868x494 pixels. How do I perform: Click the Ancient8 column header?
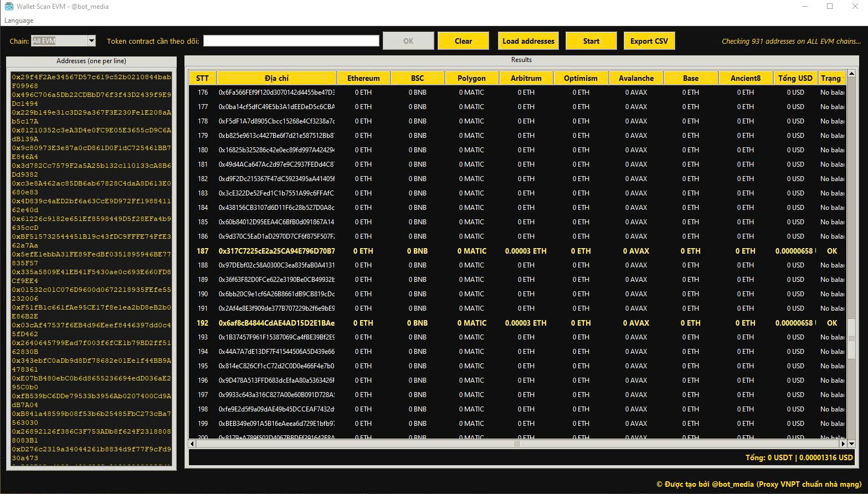[x=746, y=78]
